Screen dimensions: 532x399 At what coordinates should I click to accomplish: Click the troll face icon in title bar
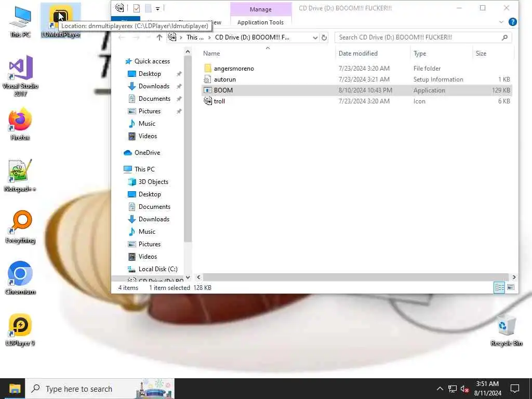click(120, 8)
